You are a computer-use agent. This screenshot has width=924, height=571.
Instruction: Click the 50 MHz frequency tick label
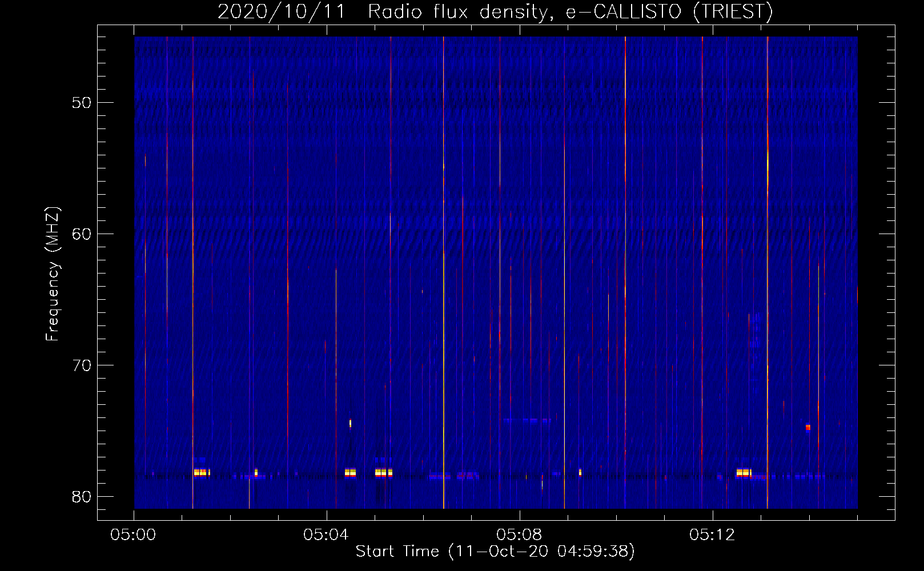coord(82,103)
